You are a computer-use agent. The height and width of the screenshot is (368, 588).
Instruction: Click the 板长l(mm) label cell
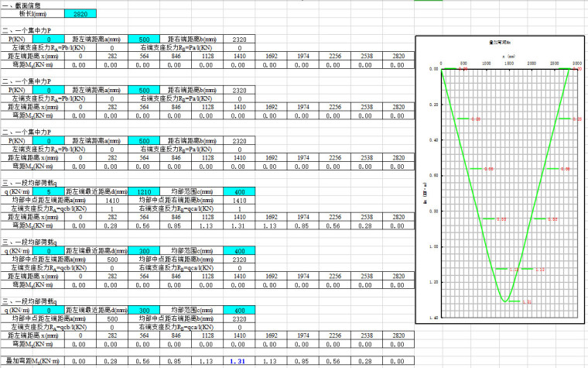[x=30, y=15]
